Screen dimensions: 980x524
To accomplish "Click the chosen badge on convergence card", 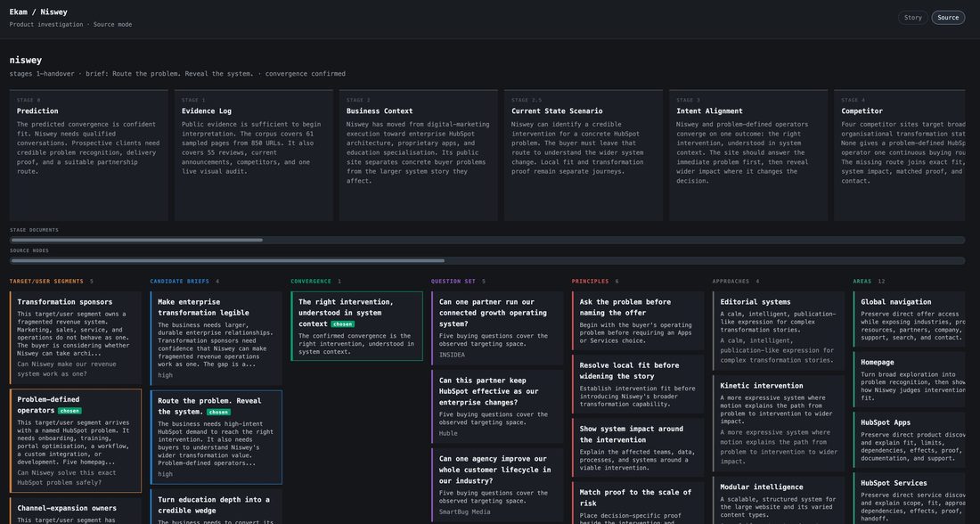I will click(x=342, y=323).
